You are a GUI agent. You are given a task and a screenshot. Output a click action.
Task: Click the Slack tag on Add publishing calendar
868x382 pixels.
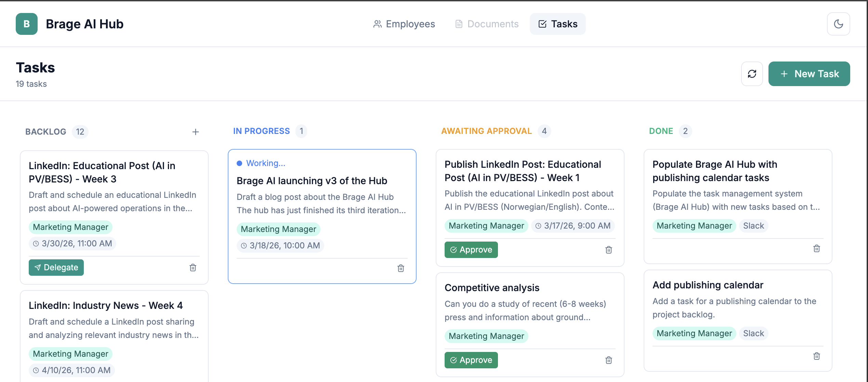tap(753, 333)
